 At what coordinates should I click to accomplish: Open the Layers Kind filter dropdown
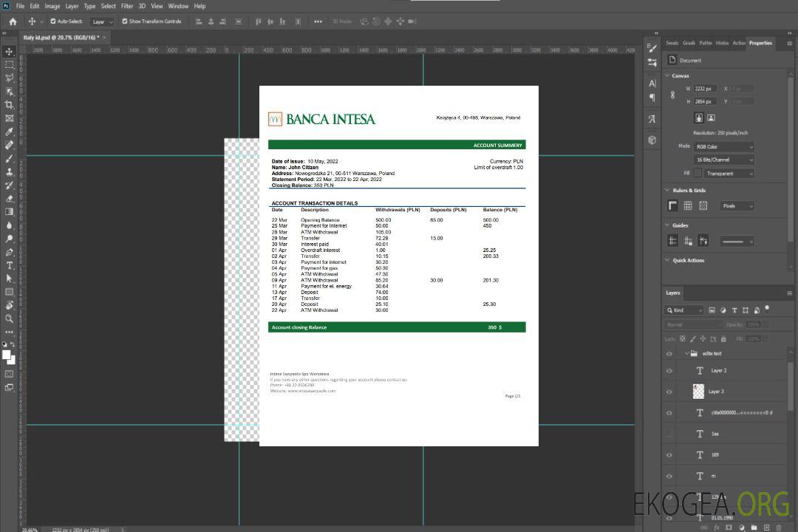[684, 310]
